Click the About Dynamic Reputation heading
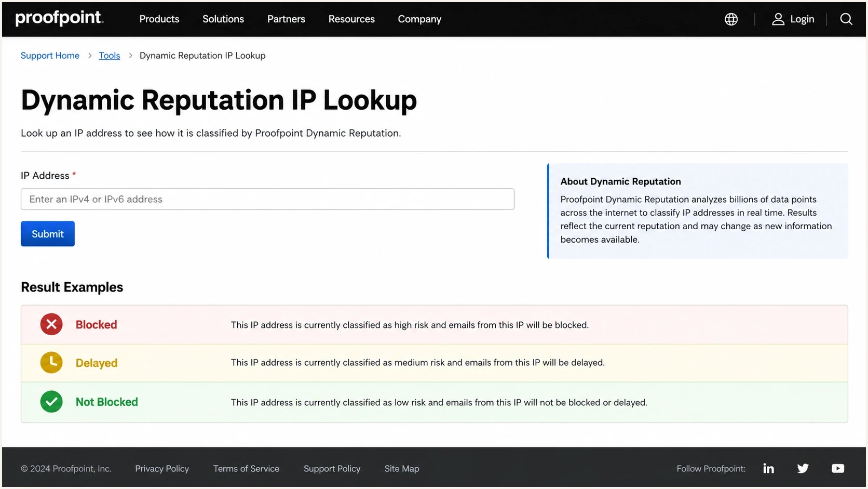The height and width of the screenshot is (489, 868). click(x=620, y=181)
